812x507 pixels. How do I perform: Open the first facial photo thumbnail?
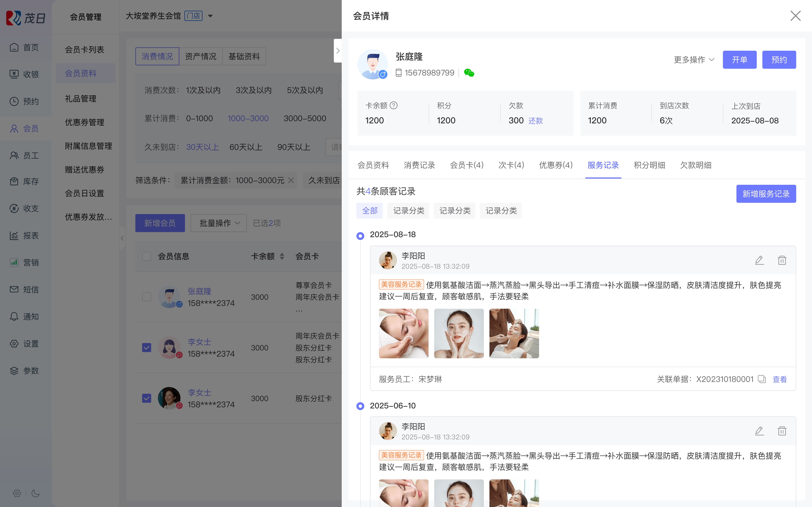(404, 333)
